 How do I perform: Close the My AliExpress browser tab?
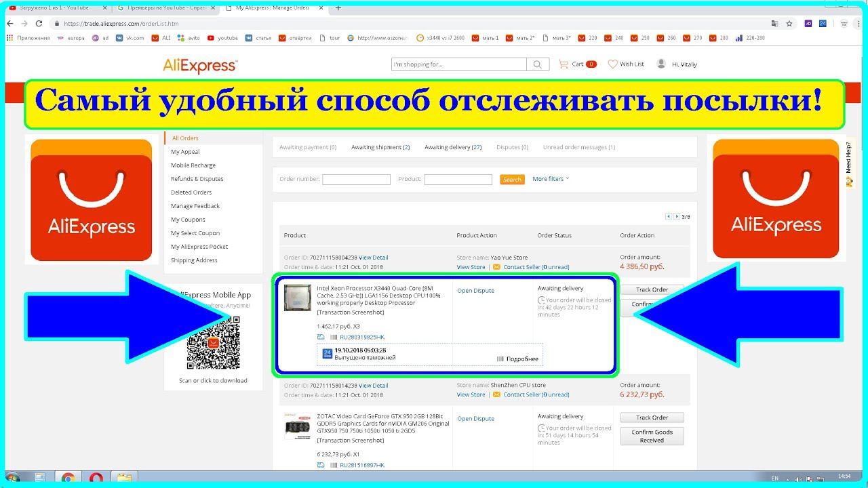tap(320, 7)
